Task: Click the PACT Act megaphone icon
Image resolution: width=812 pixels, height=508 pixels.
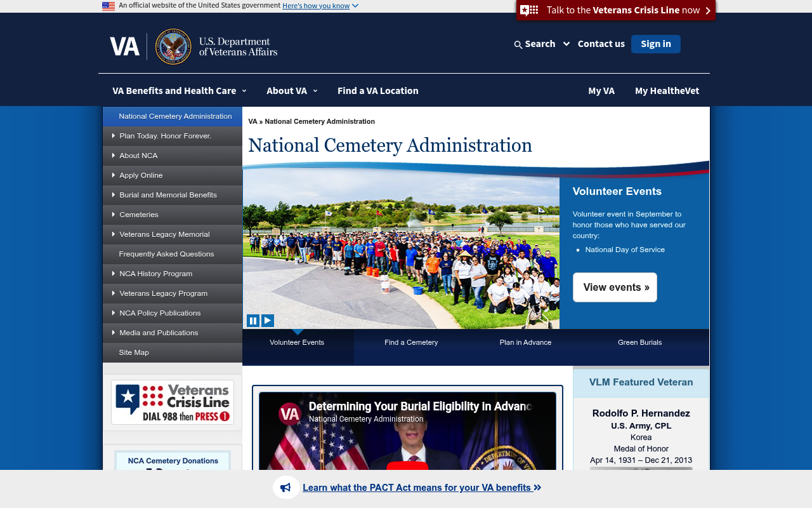Action: (x=286, y=488)
